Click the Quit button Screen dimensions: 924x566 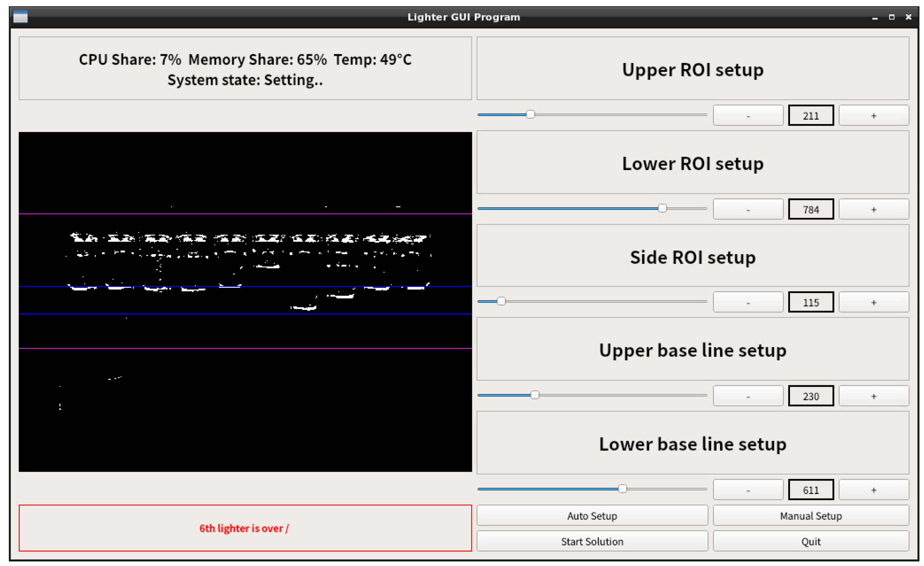[811, 541]
